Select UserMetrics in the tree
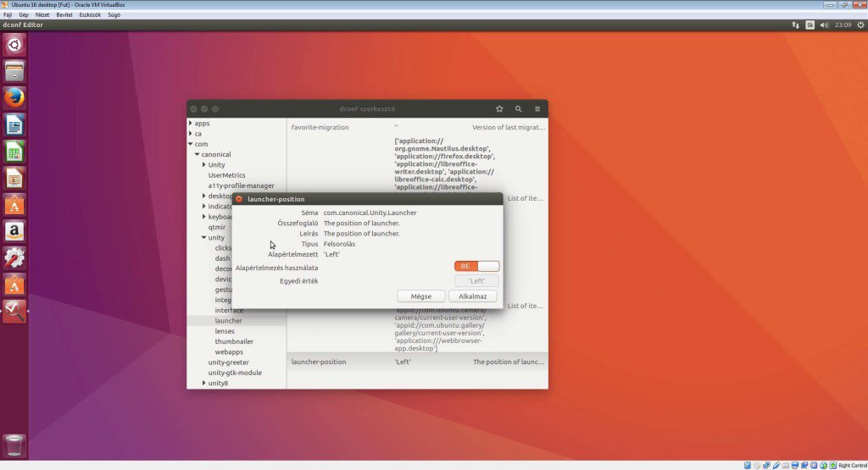Viewport: 868px width, 470px height. (x=226, y=175)
